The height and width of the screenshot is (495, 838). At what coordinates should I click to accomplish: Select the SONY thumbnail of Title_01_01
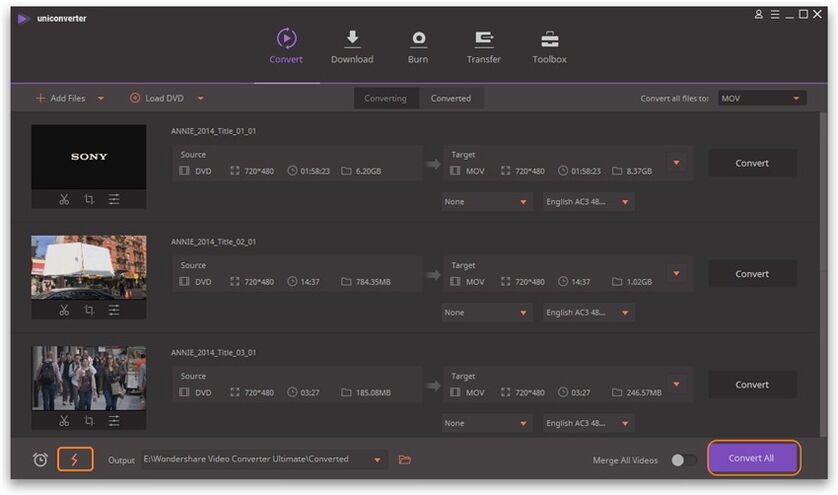89,157
